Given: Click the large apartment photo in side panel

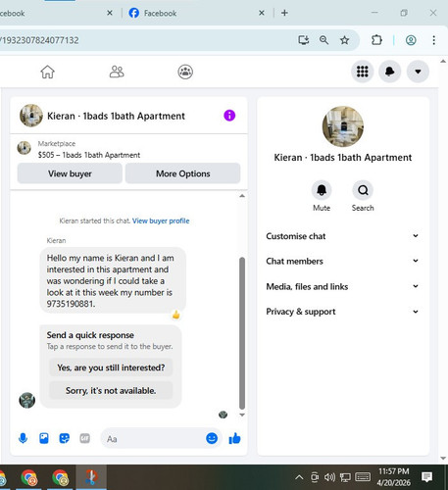Looking at the screenshot, I should [343, 126].
